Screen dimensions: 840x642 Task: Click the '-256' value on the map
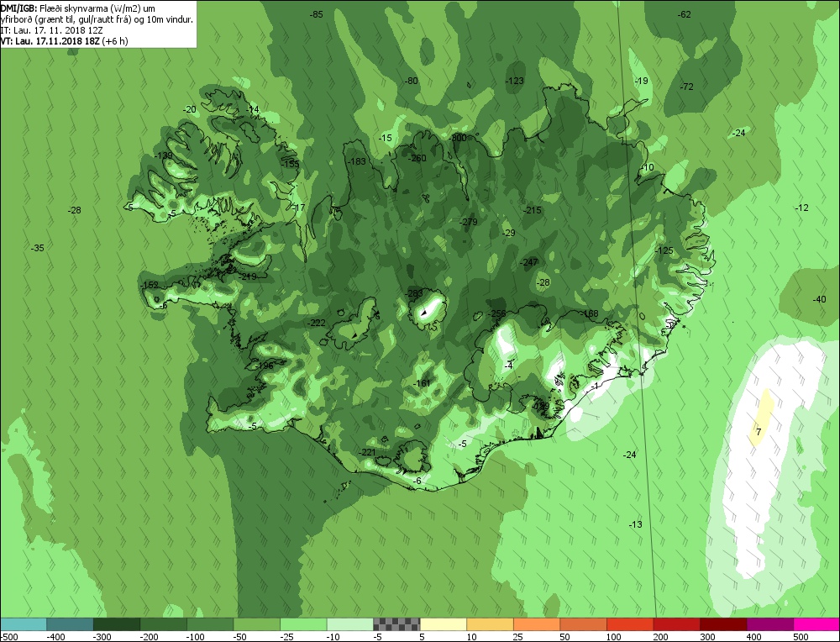tap(497, 314)
